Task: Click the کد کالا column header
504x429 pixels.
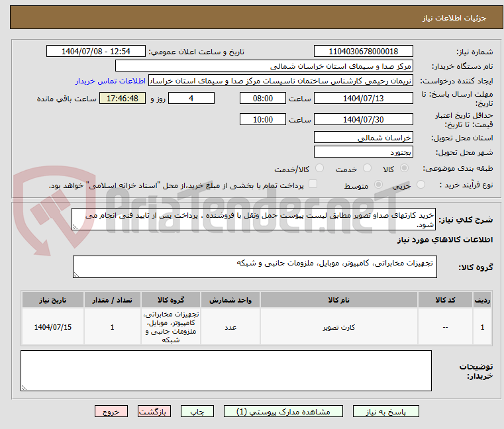Action: tap(445, 300)
